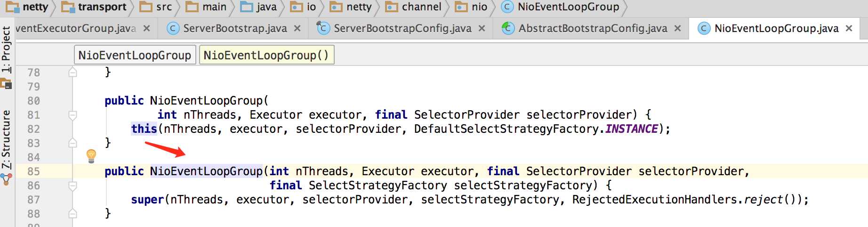Click the NioEventLoopGroup() method breadcrumb button
868x227 pixels.
point(266,55)
